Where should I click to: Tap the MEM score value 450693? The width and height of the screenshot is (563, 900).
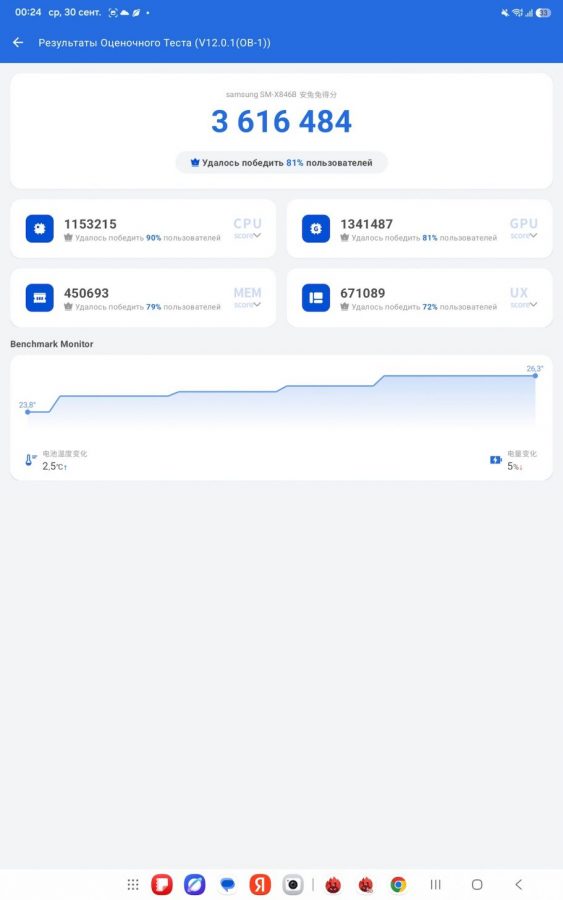[x=86, y=293]
